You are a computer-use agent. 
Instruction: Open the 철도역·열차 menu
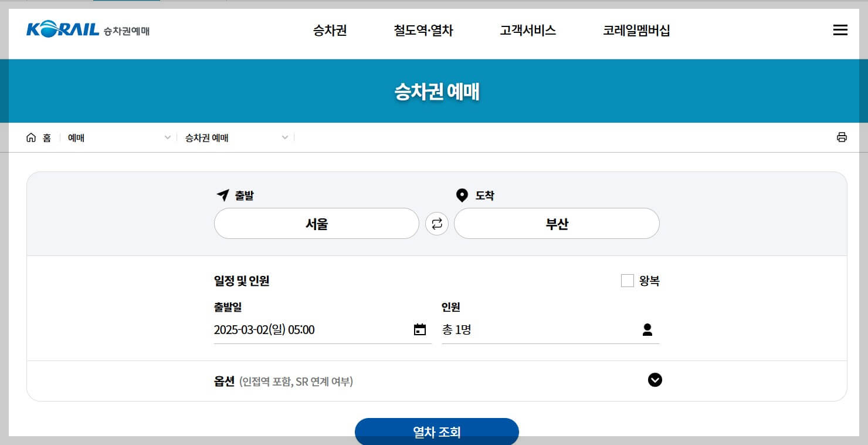pos(423,31)
